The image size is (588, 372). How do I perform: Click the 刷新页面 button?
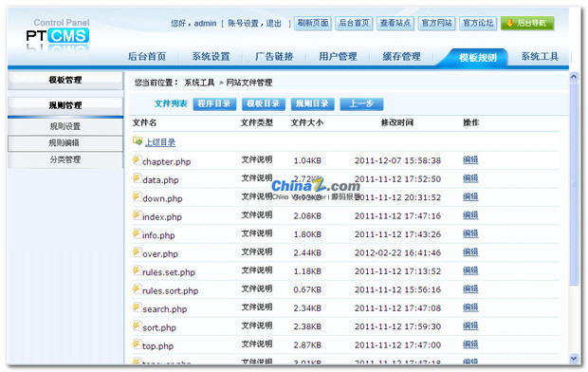pos(313,24)
